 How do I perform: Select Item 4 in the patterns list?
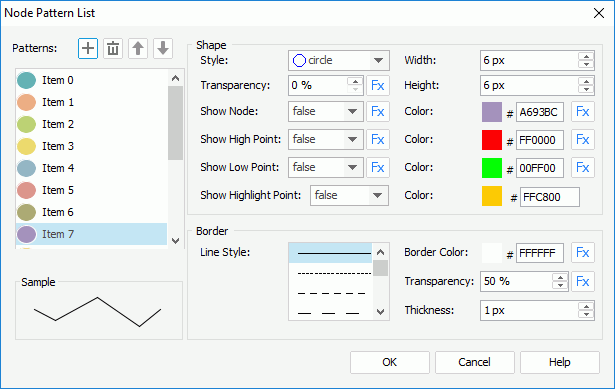point(91,168)
